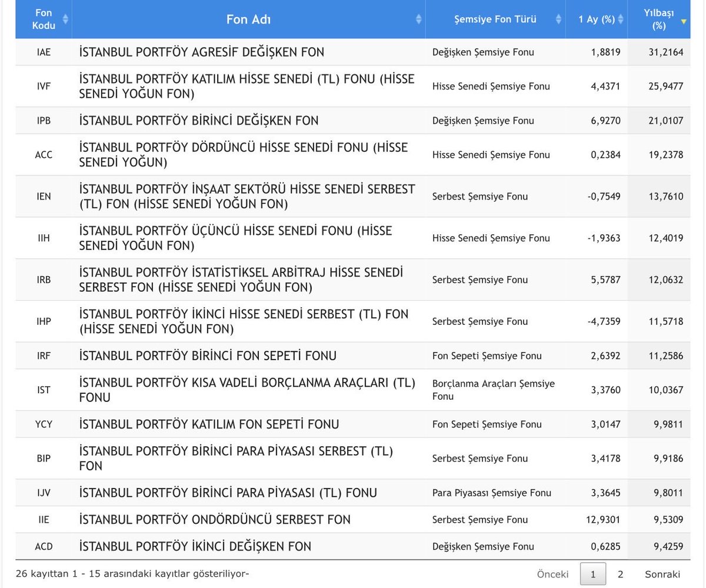This screenshot has height=588, width=706.
Task: Open İSTANBUL PORTFÖY AGRESİF DEĞİŞKEN FON
Action: [x=201, y=52]
